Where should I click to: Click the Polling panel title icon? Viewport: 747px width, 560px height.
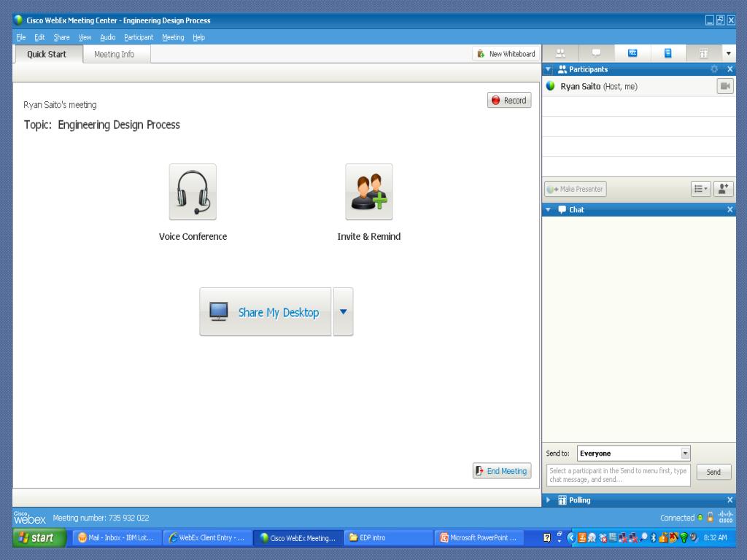click(562, 500)
